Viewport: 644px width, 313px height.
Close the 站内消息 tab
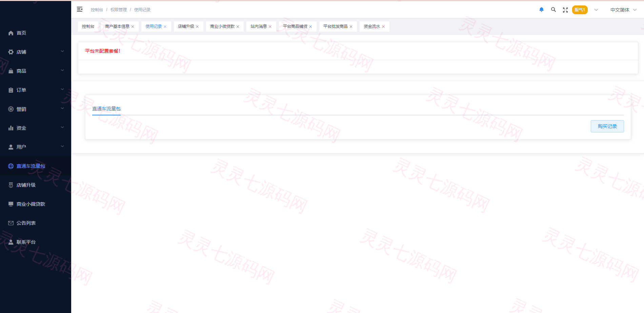[x=270, y=27]
